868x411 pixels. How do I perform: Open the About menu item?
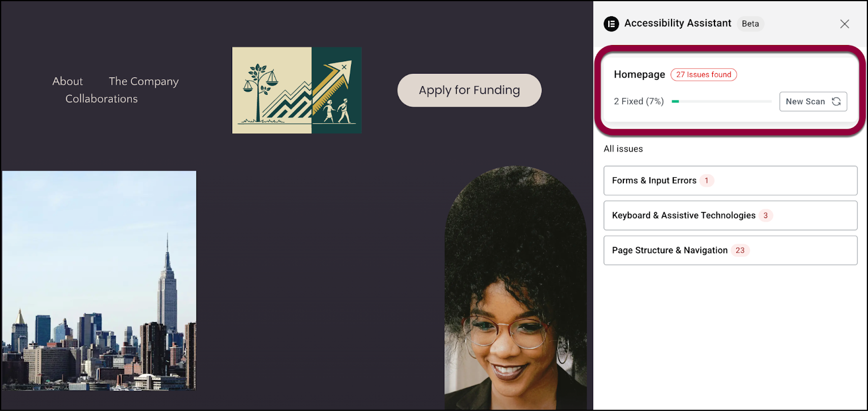pos(68,81)
